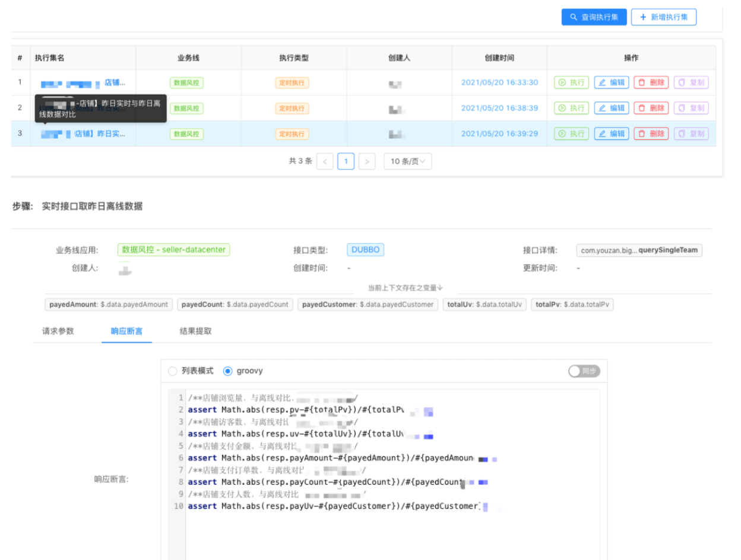741x560 pixels.
Task: Click 数据风控 - seller-datacenter tag
Action: [173, 250]
